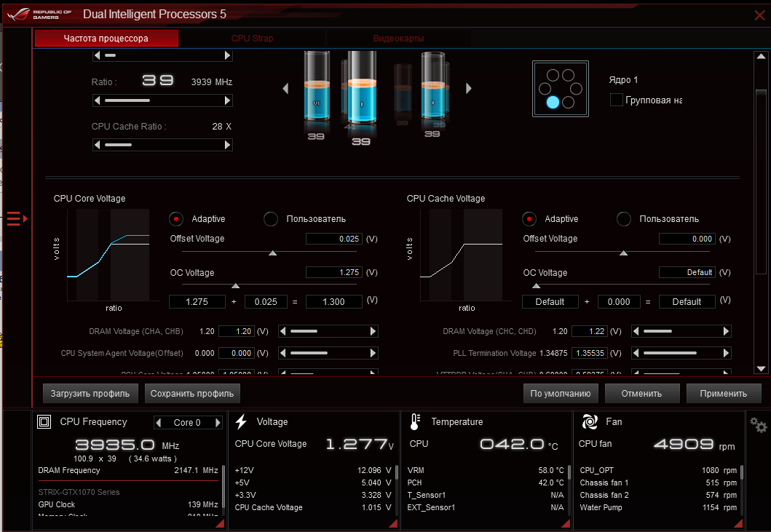Expand the Voltage panel corner triangle
The width and height of the screenshot is (771, 532).
click(393, 524)
